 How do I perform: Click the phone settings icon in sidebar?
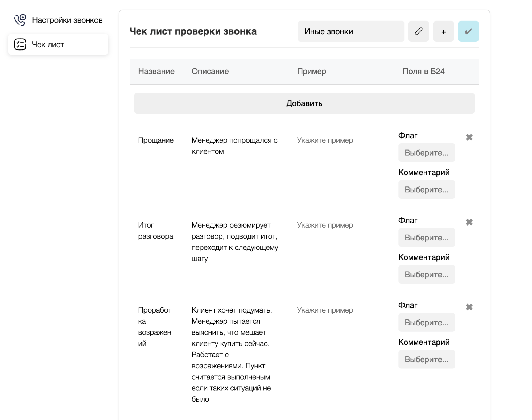(x=20, y=20)
